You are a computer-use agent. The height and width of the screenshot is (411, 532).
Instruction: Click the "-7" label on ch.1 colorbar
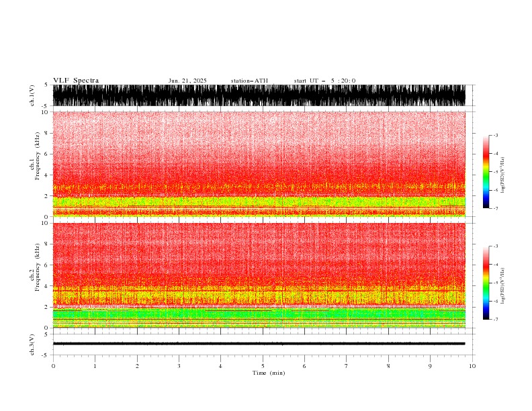coord(496,208)
